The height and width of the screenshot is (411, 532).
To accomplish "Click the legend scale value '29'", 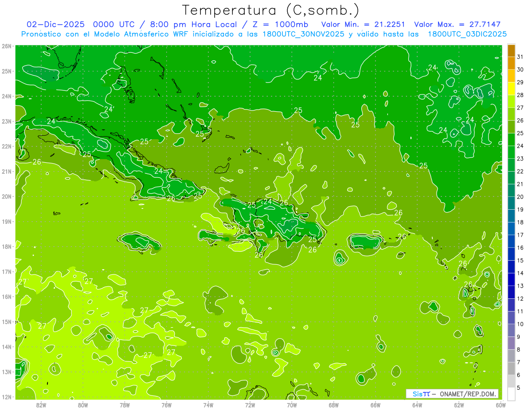I will 520,82.
